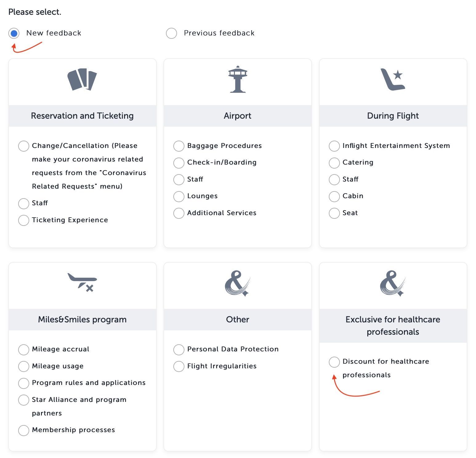Choose Flight Irregularities under Other
This screenshot has width=476, height=458.
(179, 366)
